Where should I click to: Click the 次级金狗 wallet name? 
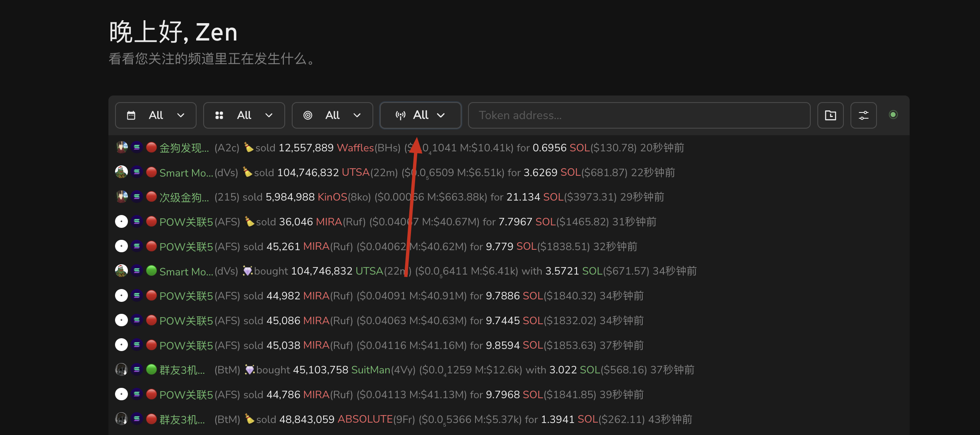184,197
